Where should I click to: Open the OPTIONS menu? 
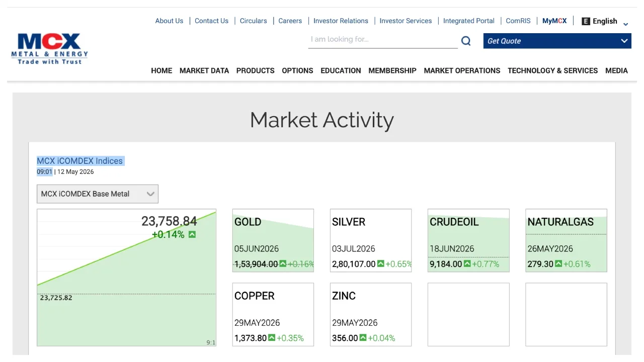[297, 71]
